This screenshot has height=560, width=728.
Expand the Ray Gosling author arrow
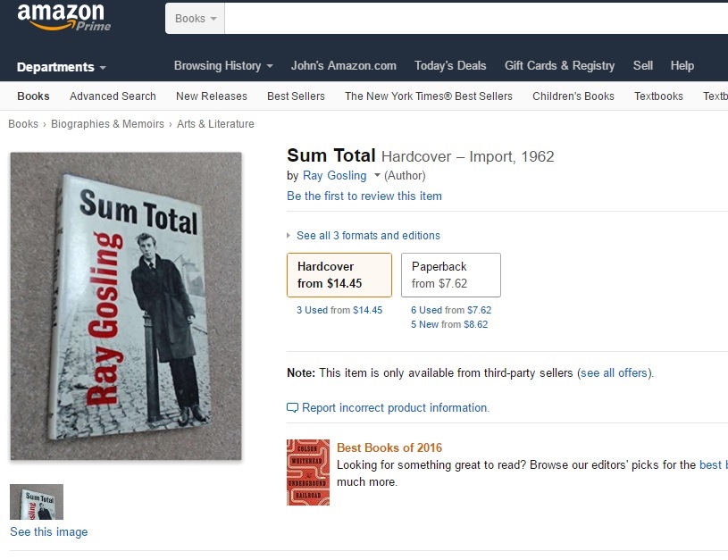[x=377, y=176]
